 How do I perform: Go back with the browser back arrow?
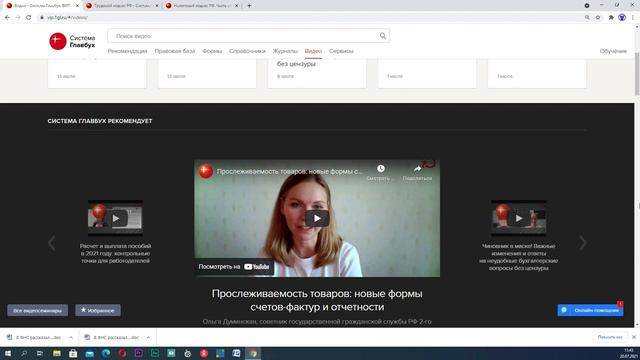click(7, 18)
